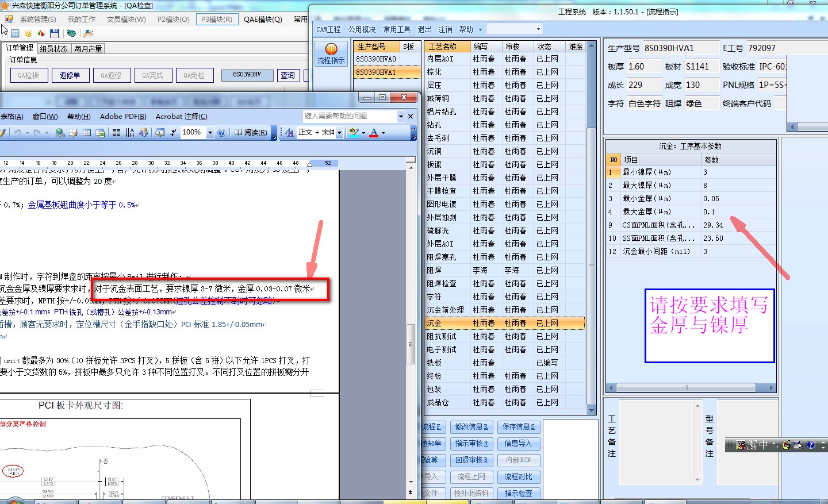The width and height of the screenshot is (828, 504).
Task: Click the 指示审核H button
Action: [471, 443]
